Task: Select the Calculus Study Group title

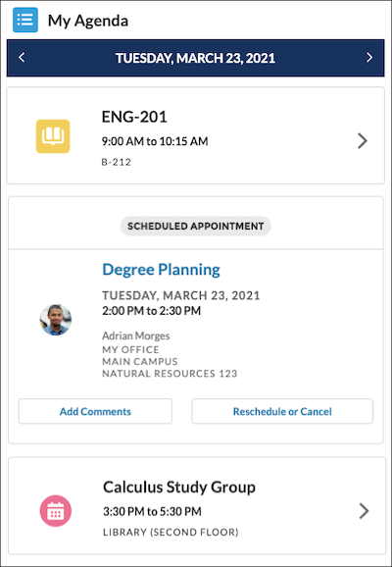Action: click(179, 488)
